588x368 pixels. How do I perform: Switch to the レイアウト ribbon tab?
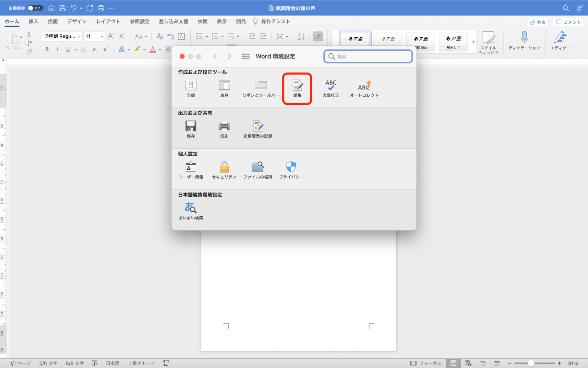pos(108,21)
